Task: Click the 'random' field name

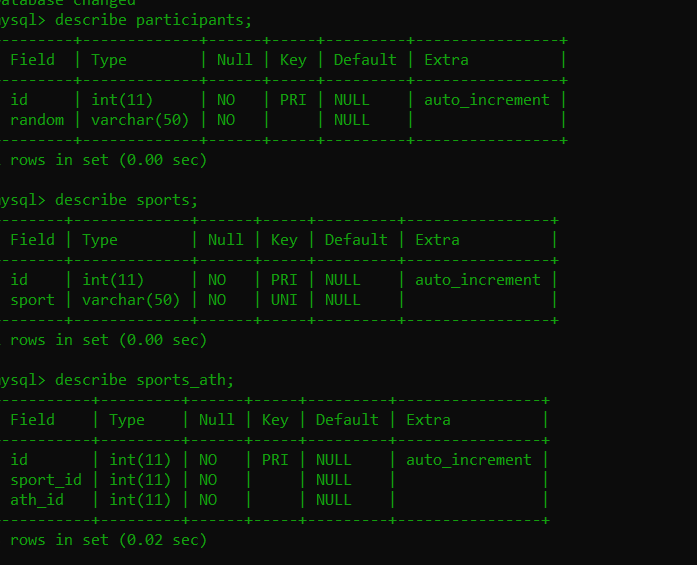Action: (x=37, y=120)
